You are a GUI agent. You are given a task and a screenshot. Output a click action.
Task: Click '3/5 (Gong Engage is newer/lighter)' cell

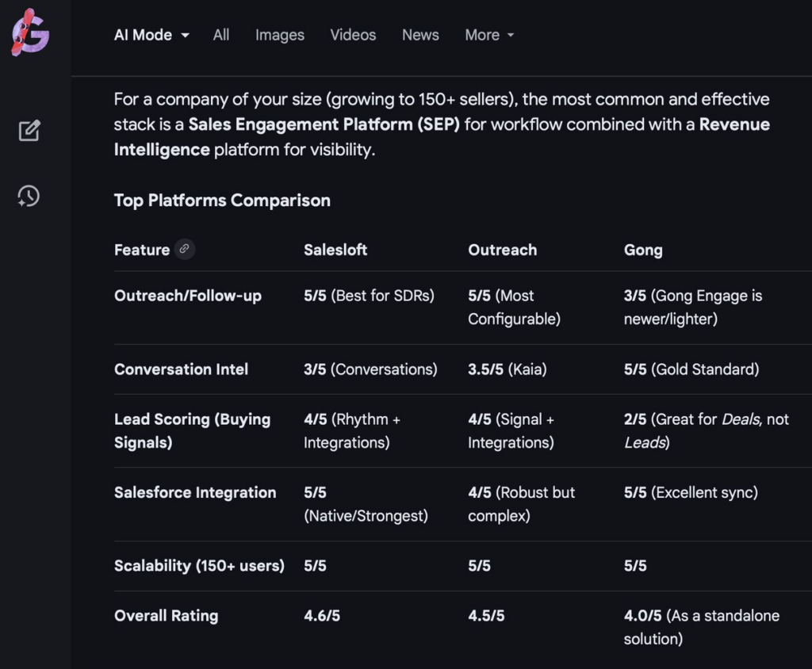click(693, 307)
